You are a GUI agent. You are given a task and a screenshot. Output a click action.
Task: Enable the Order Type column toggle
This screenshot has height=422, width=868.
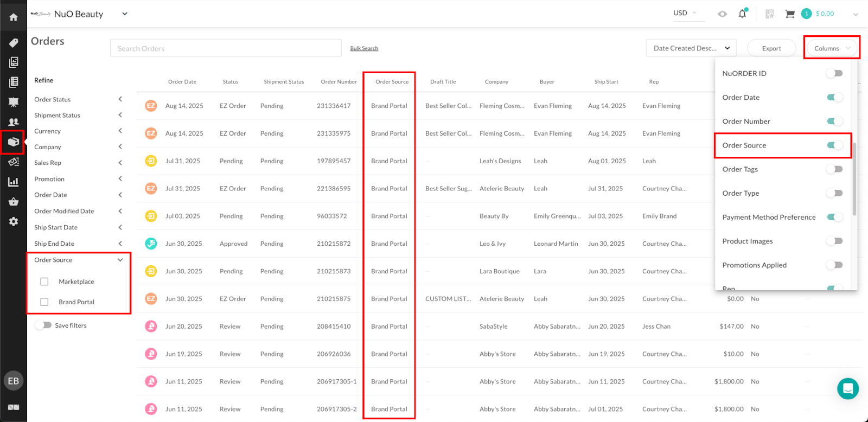[x=834, y=193]
